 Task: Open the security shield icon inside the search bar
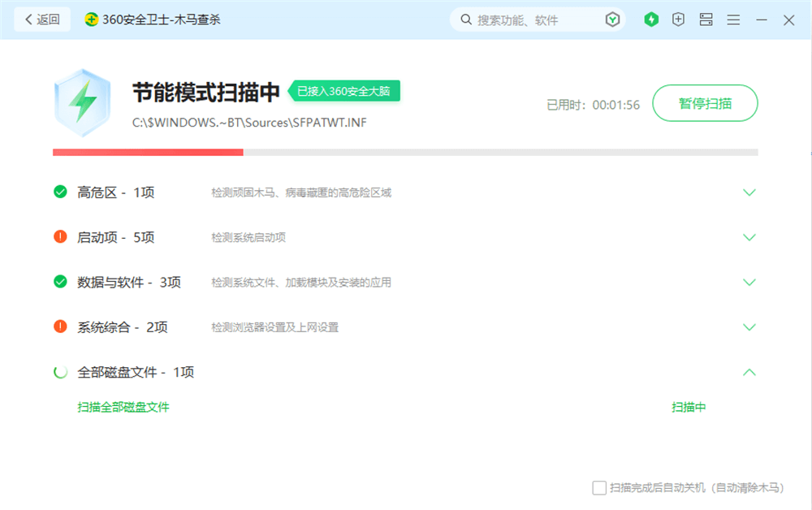[x=613, y=19]
